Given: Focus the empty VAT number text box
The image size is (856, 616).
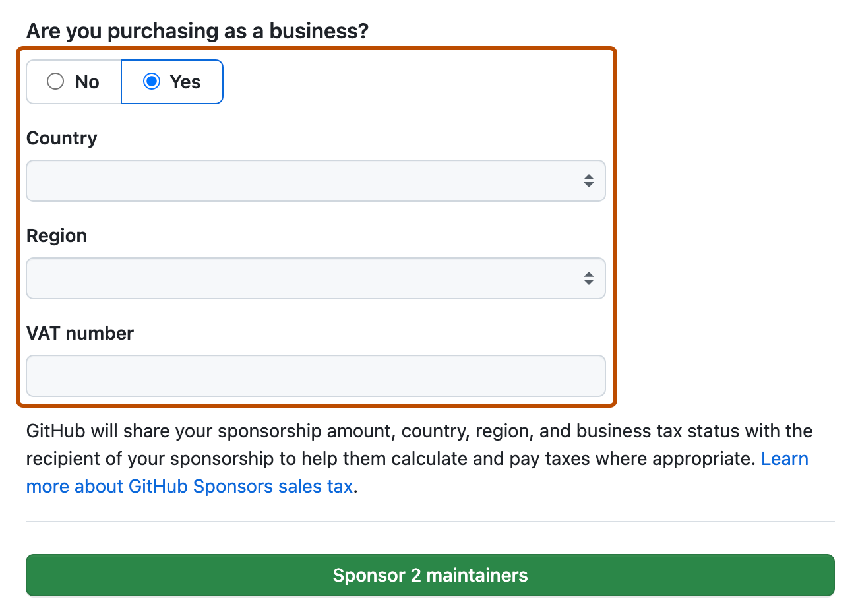Looking at the screenshot, I should 315,375.
